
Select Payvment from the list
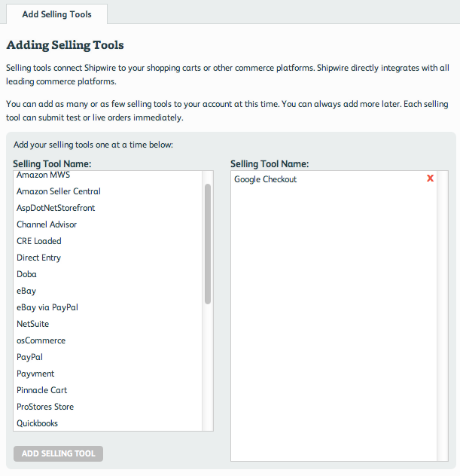point(35,374)
